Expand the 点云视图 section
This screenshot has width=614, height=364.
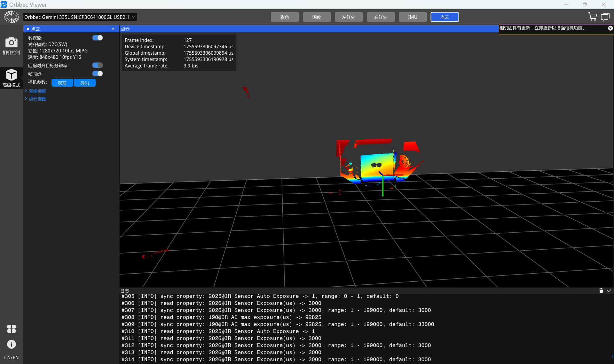coord(37,99)
